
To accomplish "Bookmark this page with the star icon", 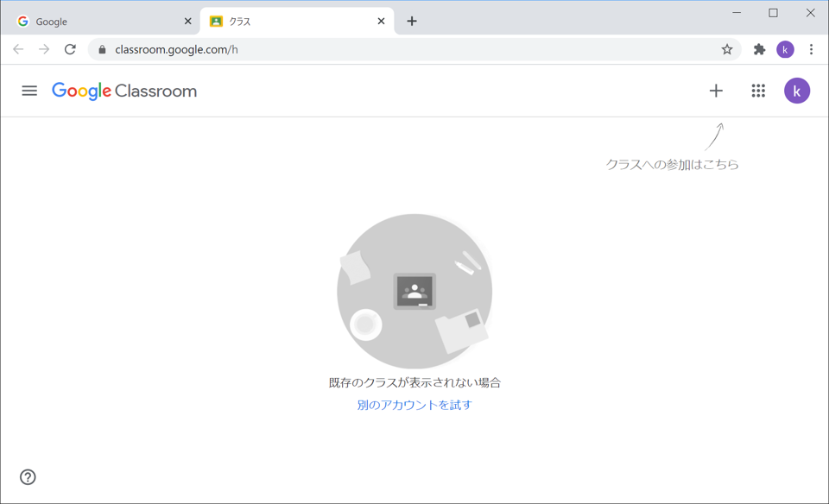I will (x=727, y=50).
